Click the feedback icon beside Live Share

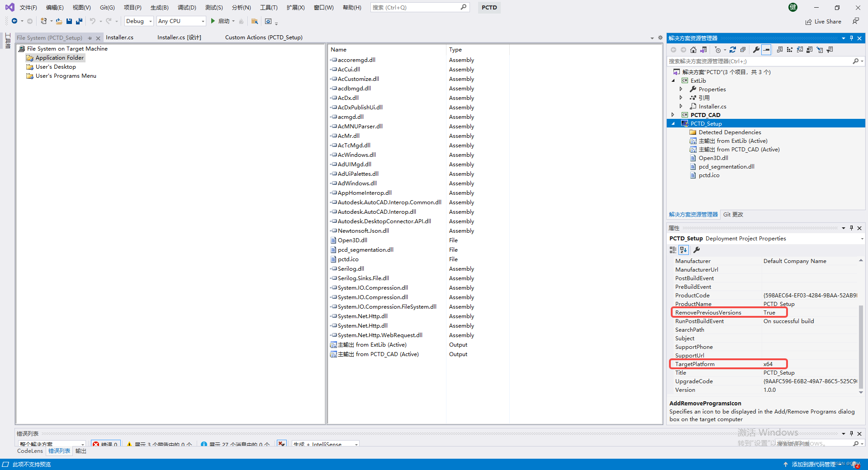(x=855, y=21)
